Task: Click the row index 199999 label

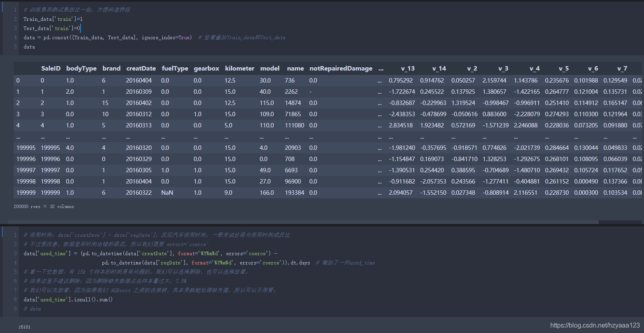Action: click(26, 193)
